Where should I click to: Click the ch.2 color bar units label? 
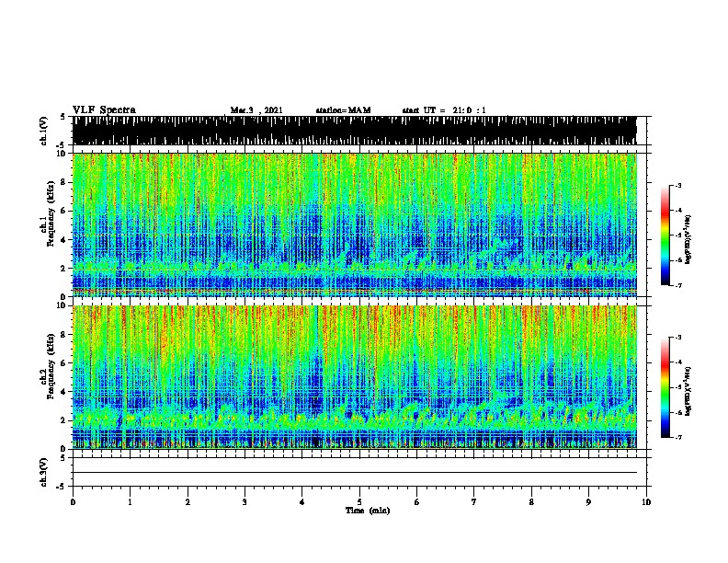(688, 392)
